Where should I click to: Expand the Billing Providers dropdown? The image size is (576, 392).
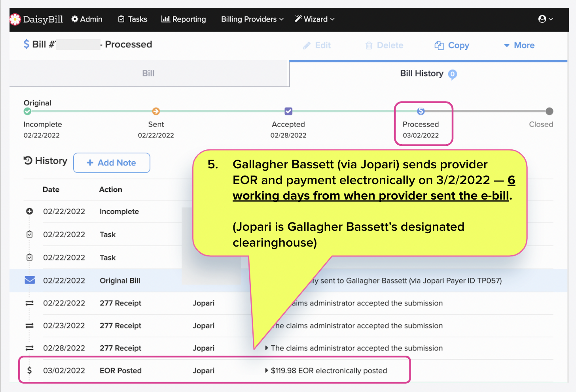pyautogui.click(x=252, y=19)
